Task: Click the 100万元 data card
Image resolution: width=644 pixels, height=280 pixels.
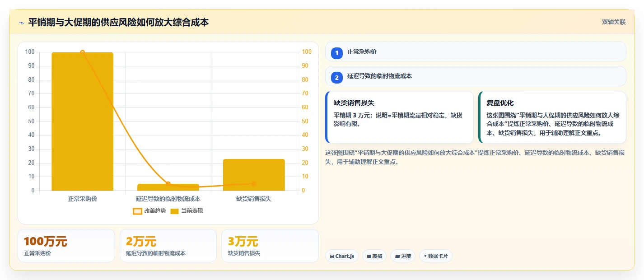Action: [x=66, y=246]
